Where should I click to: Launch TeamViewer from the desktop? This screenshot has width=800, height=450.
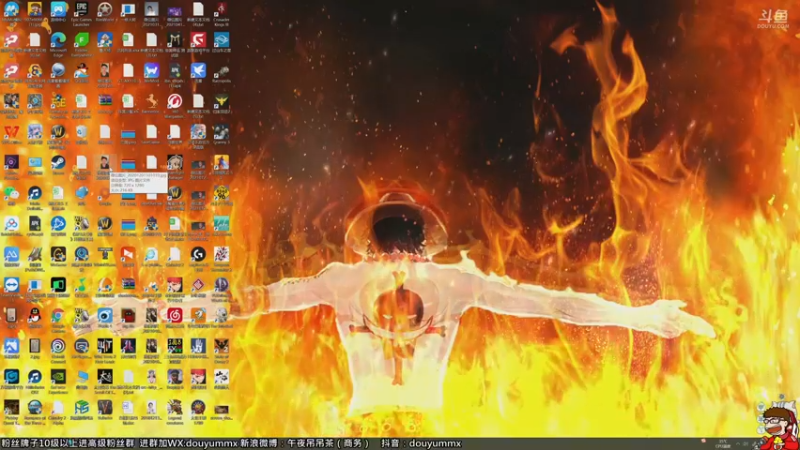tap(11, 285)
